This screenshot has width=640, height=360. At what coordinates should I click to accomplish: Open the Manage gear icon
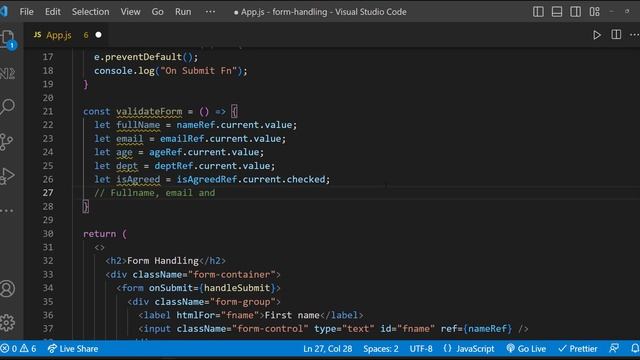(7, 322)
